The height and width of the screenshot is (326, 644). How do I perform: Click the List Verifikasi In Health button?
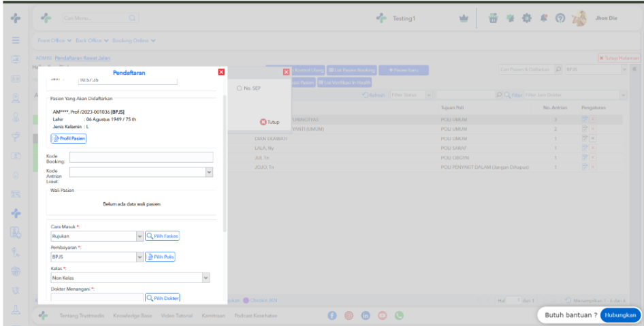(344, 82)
